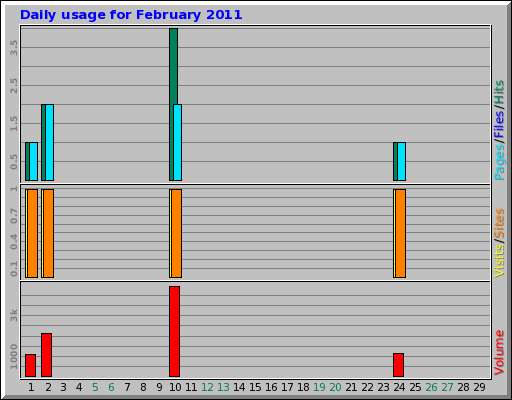The width and height of the screenshot is (512, 400).
Task: Click the blue 'Files' legend label
Action: [x=499, y=124]
